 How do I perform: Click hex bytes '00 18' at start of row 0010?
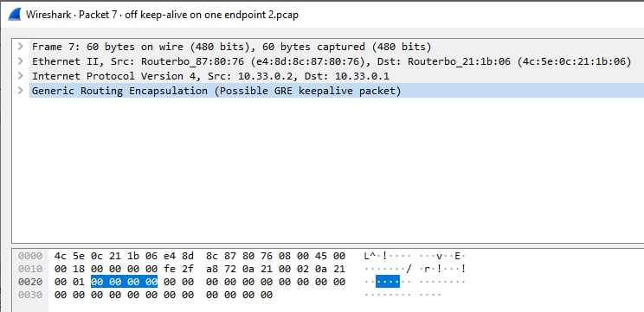coord(69,269)
